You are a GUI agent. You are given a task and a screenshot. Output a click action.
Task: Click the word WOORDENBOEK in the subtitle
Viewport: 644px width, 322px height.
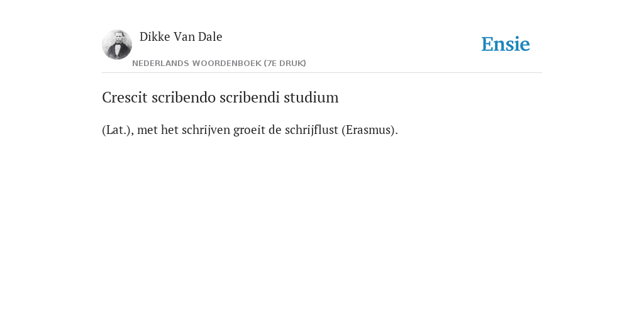[x=226, y=64]
